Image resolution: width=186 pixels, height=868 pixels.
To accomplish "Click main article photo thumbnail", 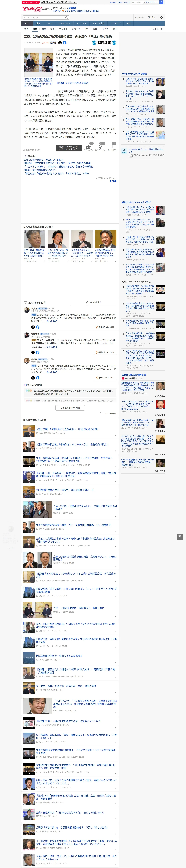I will click(39, 62).
